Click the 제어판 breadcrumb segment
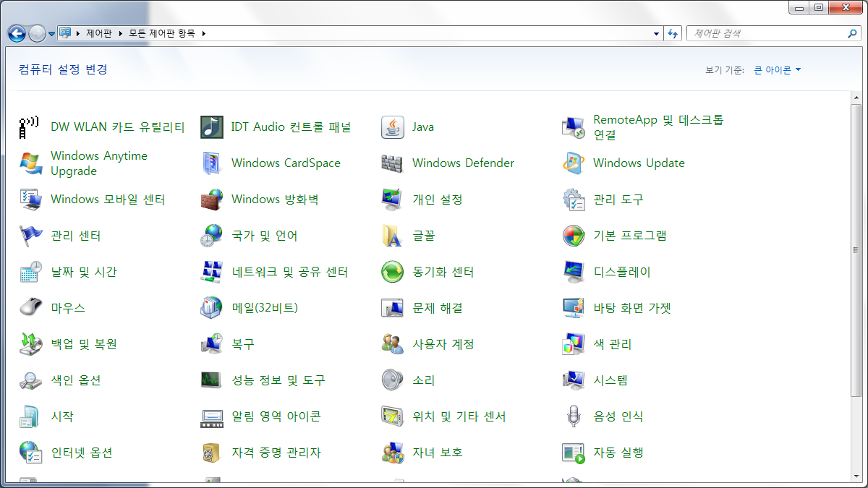868x488 pixels. pyautogui.click(x=99, y=33)
